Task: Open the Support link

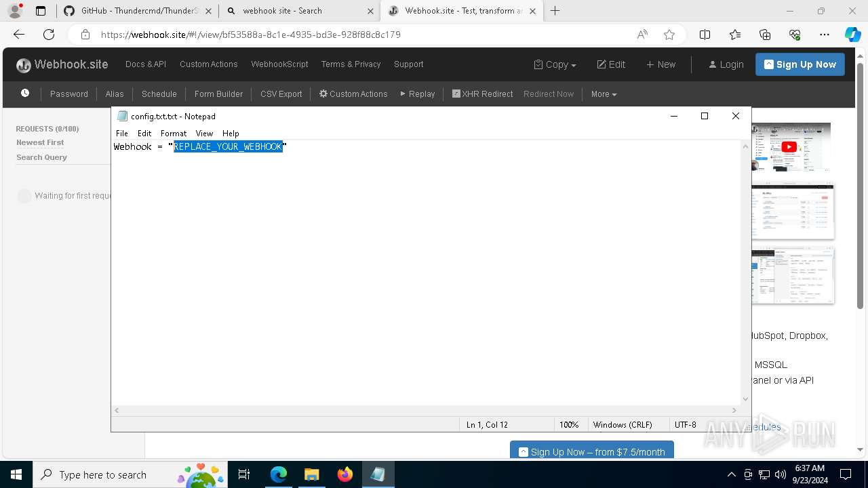Action: coord(408,64)
